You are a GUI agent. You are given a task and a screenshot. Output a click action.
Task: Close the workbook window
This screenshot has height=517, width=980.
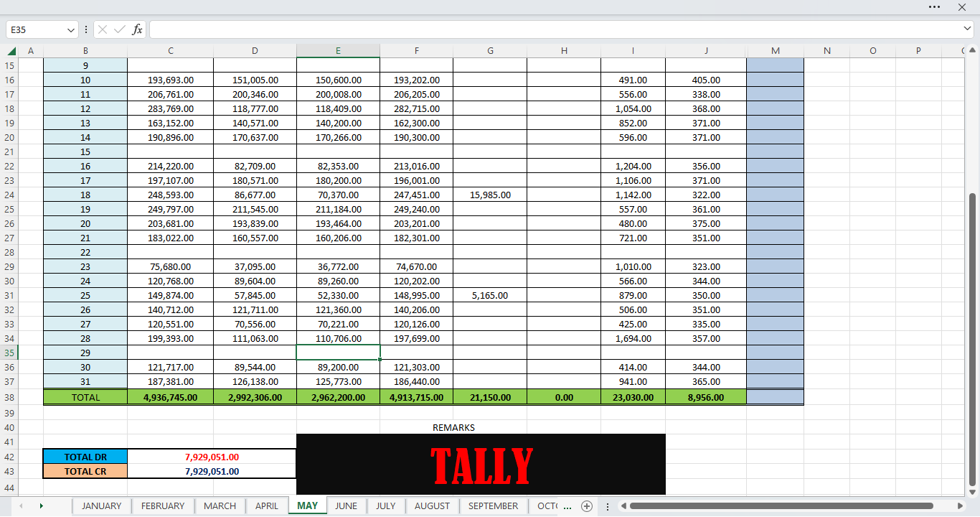click(962, 6)
